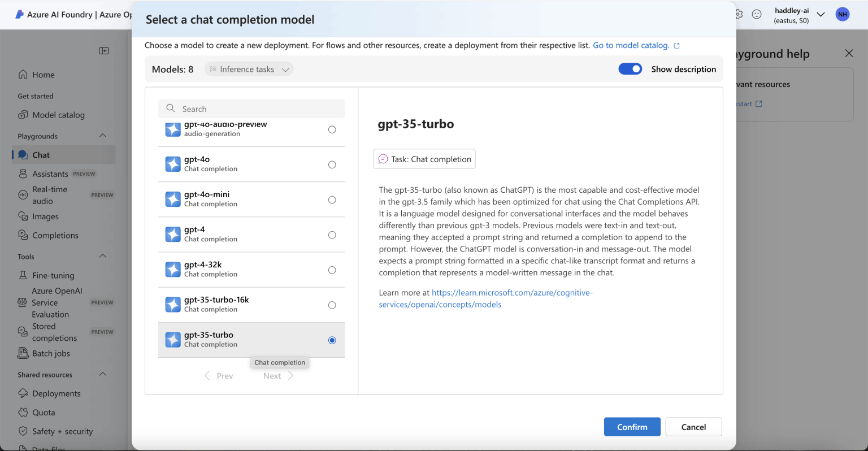
Task: Follow the Go to model catalog link
Action: 631,45
